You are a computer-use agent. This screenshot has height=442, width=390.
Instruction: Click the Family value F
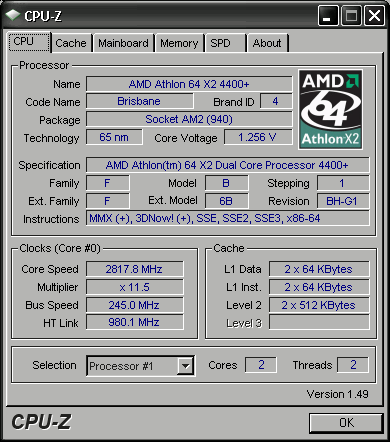[107, 183]
